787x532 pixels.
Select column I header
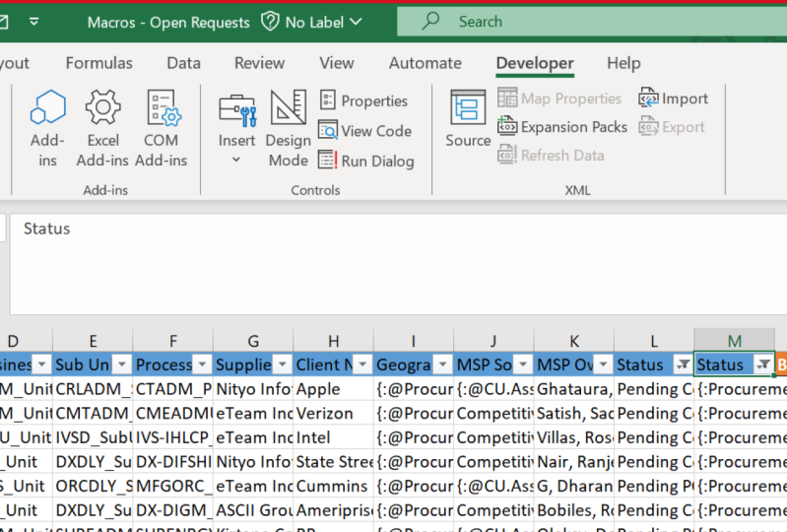[414, 341]
